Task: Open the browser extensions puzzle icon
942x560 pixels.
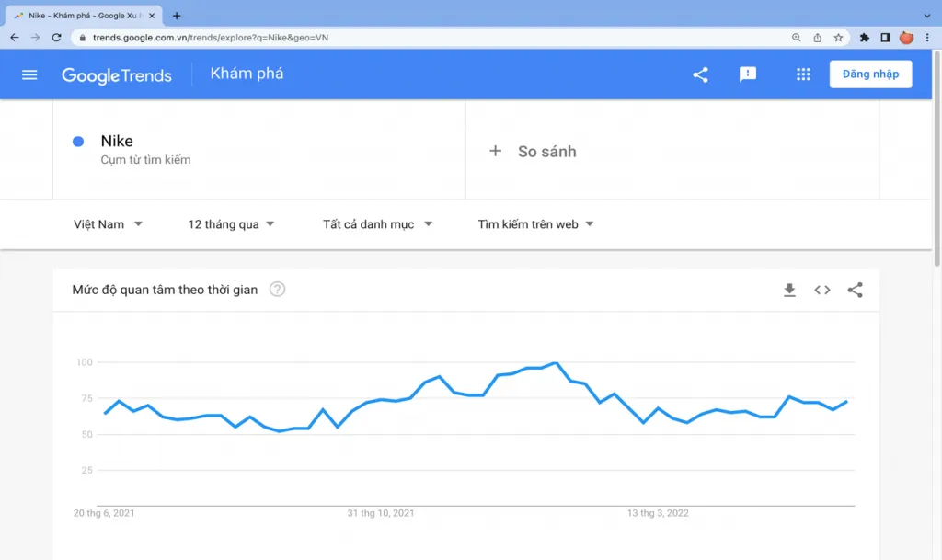Action: pyautogui.click(x=864, y=37)
